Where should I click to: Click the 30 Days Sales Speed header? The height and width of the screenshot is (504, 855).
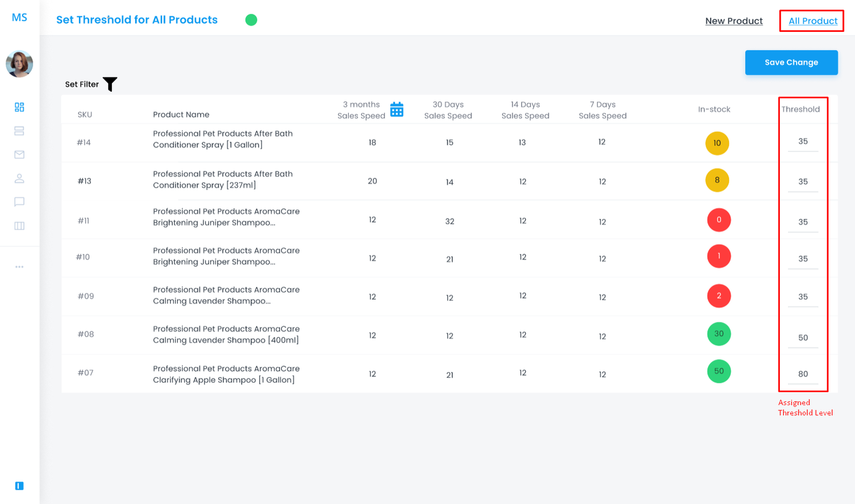tap(448, 110)
